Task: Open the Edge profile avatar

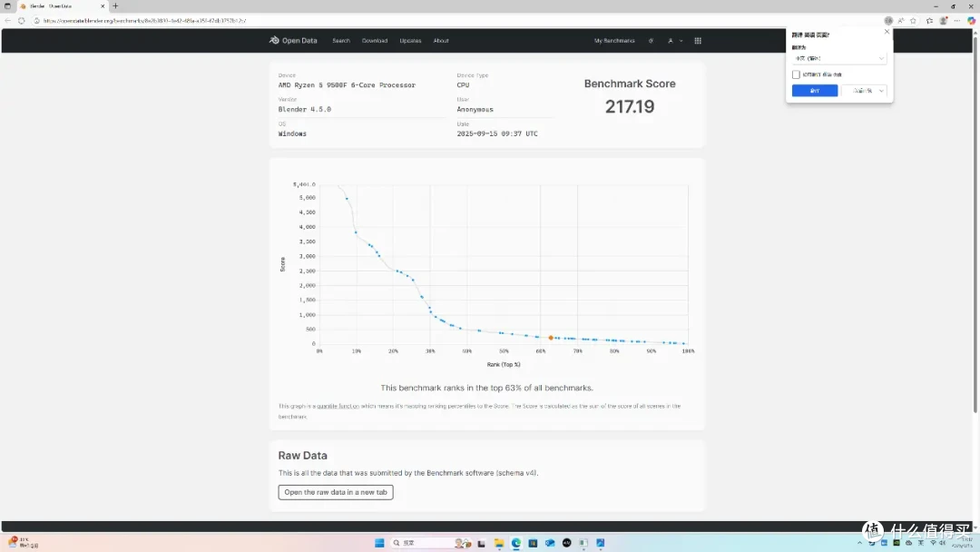Action: pos(943,21)
